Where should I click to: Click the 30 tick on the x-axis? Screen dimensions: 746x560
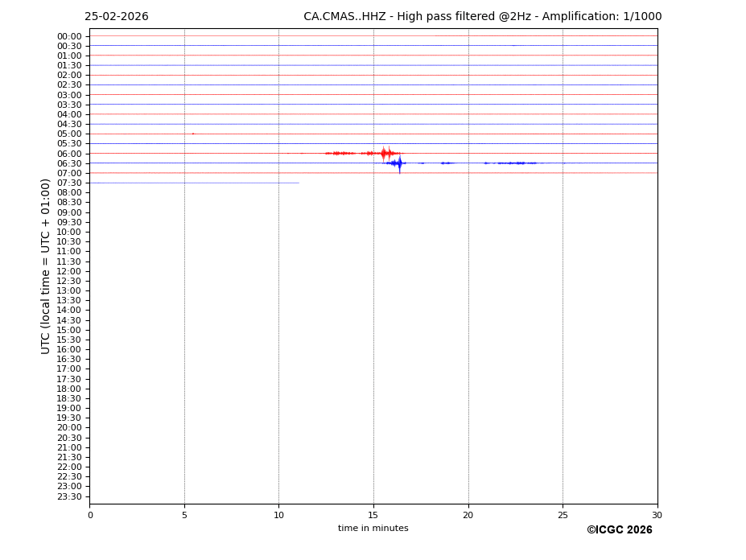(657, 515)
